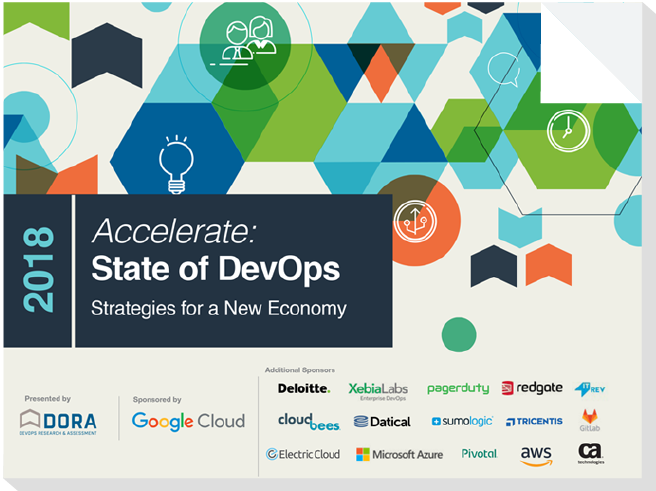
Task: Click the pagerduty sponsor logo
Action: coord(458,389)
